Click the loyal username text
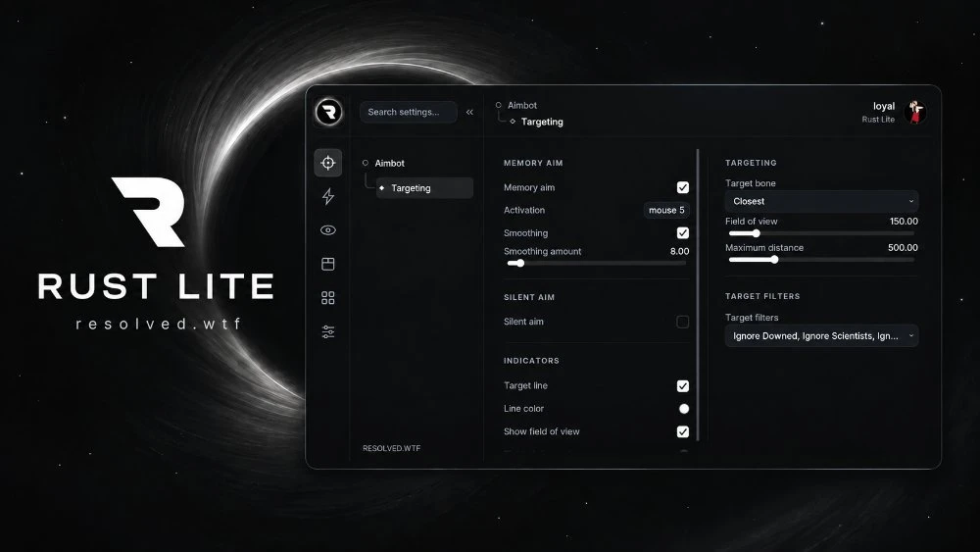 click(884, 106)
